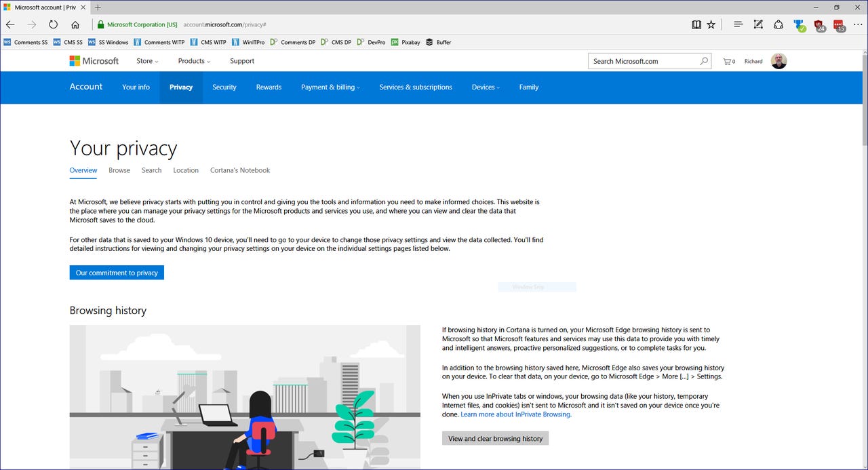This screenshot has width=868, height=470.
Task: Open the shopping cart
Action: tap(728, 61)
